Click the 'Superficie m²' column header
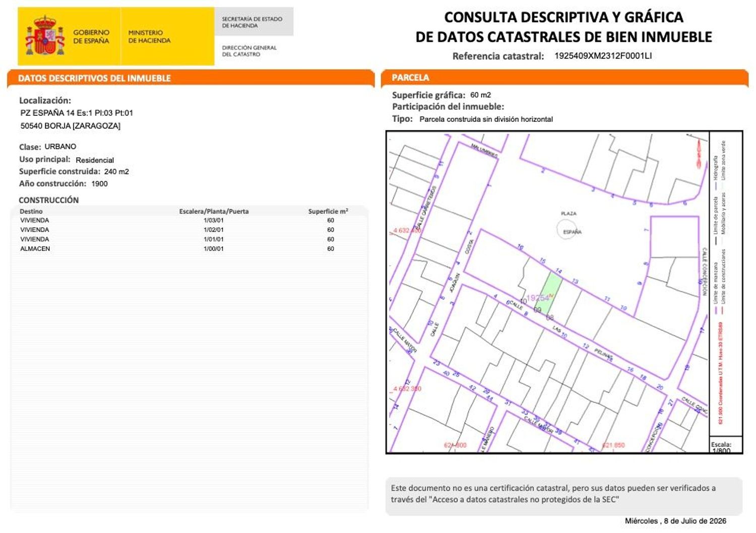Image resolution: width=756 pixels, height=533 pixels. coord(328,212)
